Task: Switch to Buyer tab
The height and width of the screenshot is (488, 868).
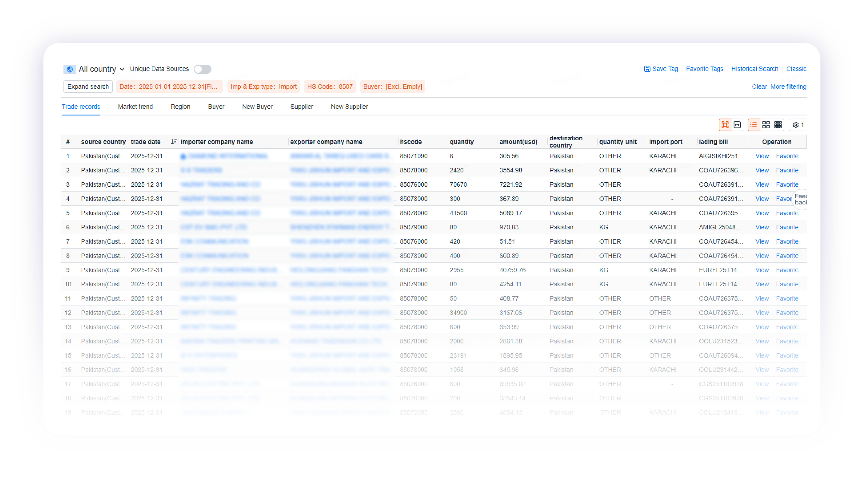Action: (216, 106)
